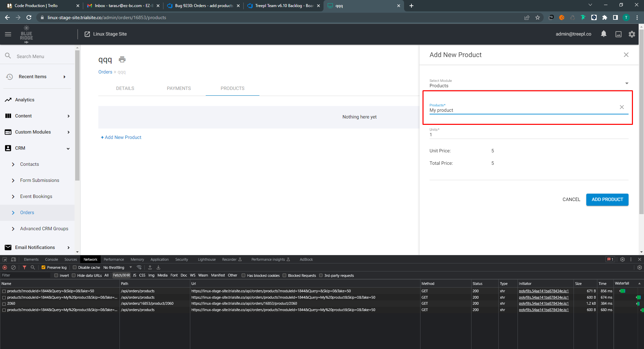This screenshot has width=644, height=349.
Task: Clear the network log
Action: [13, 267]
